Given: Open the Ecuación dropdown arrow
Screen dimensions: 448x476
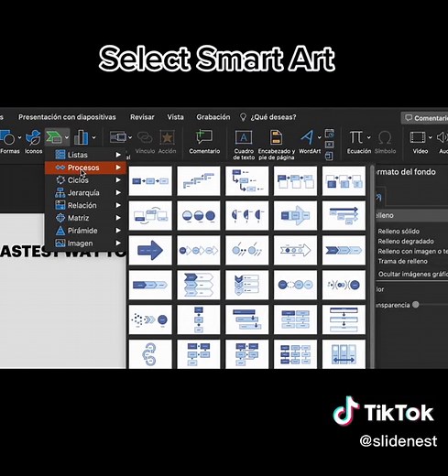Looking at the screenshot, I should (368, 137).
